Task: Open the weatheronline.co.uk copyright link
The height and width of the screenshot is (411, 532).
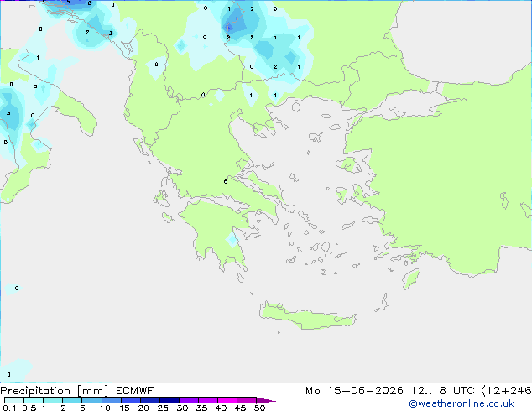Action: 461,403
